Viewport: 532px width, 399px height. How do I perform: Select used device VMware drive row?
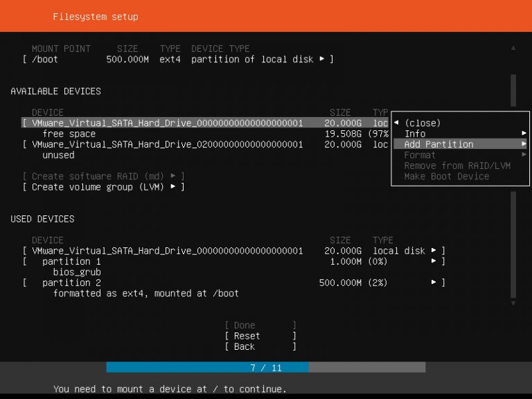(233, 251)
